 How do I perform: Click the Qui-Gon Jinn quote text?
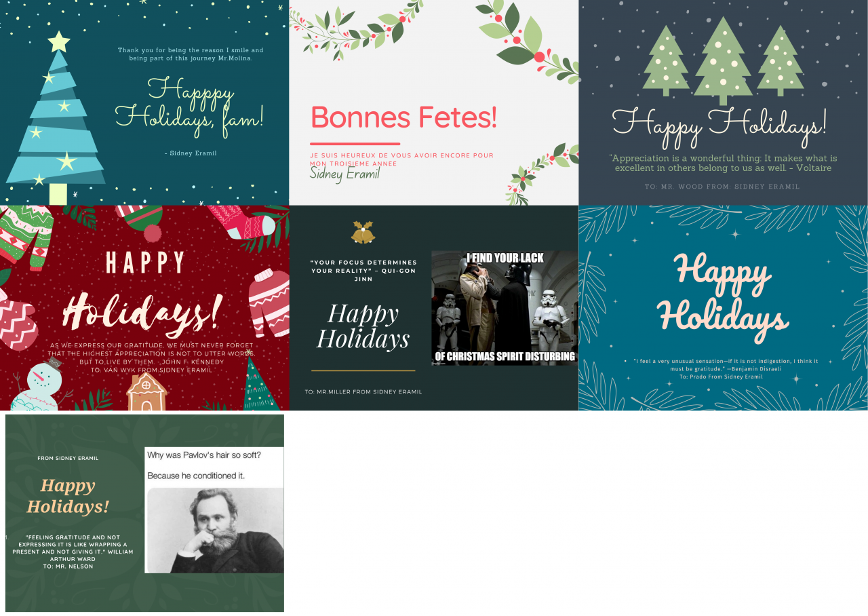tap(363, 270)
